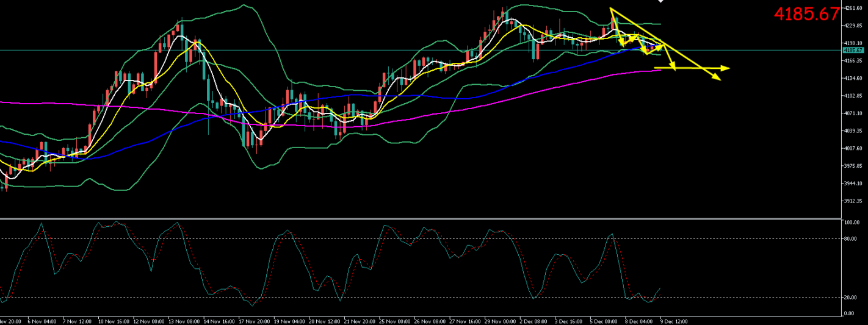Click the 2 Dec 08:00 time label
Viewport: 868px width, 325px height.
533,320
